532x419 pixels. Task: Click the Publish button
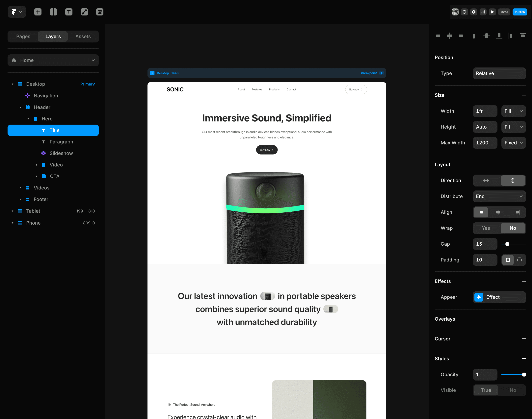coord(519,12)
